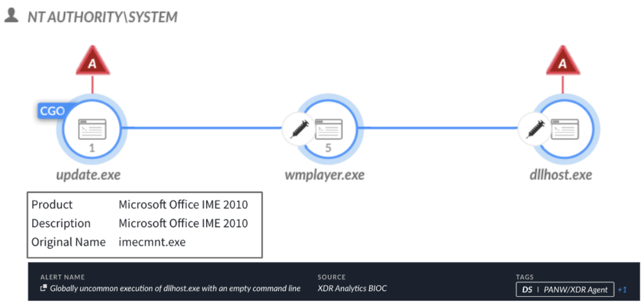Click the alert triangle above update.exe
644x307 pixels.
point(92,61)
